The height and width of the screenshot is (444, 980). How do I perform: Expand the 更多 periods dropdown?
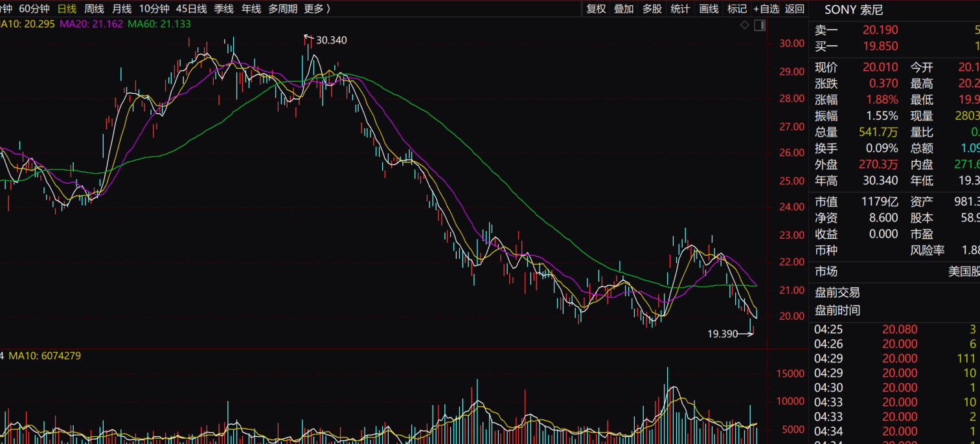317,8
